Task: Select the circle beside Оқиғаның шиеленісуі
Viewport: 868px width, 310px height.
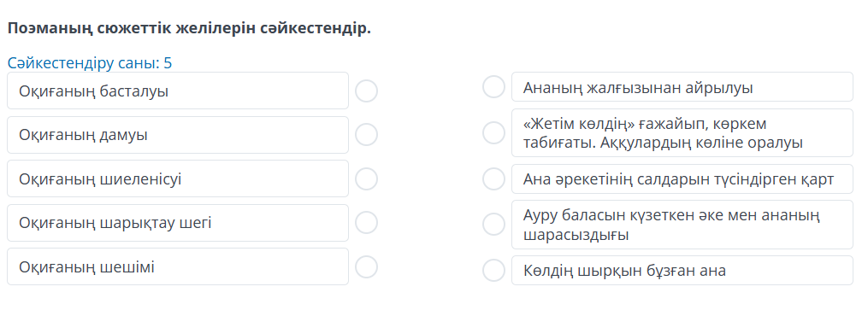Action: 367,178
